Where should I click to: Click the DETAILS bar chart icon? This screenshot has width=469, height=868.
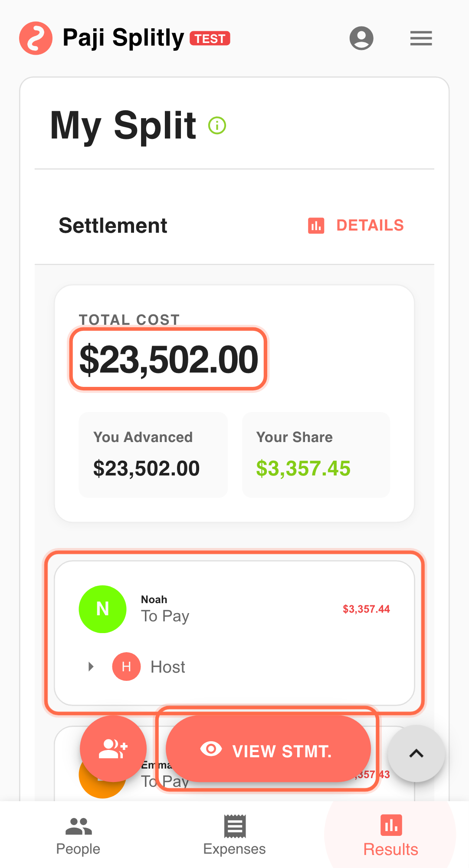point(316,226)
